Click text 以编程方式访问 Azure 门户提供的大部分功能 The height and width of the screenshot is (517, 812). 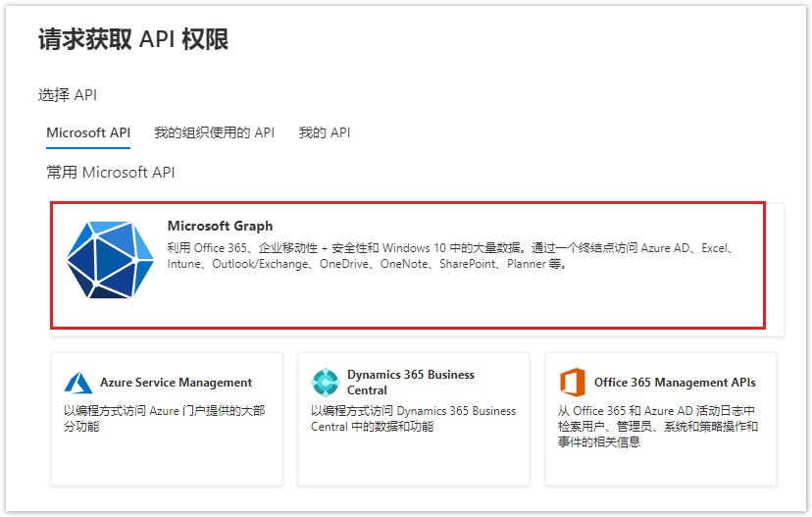point(164,419)
